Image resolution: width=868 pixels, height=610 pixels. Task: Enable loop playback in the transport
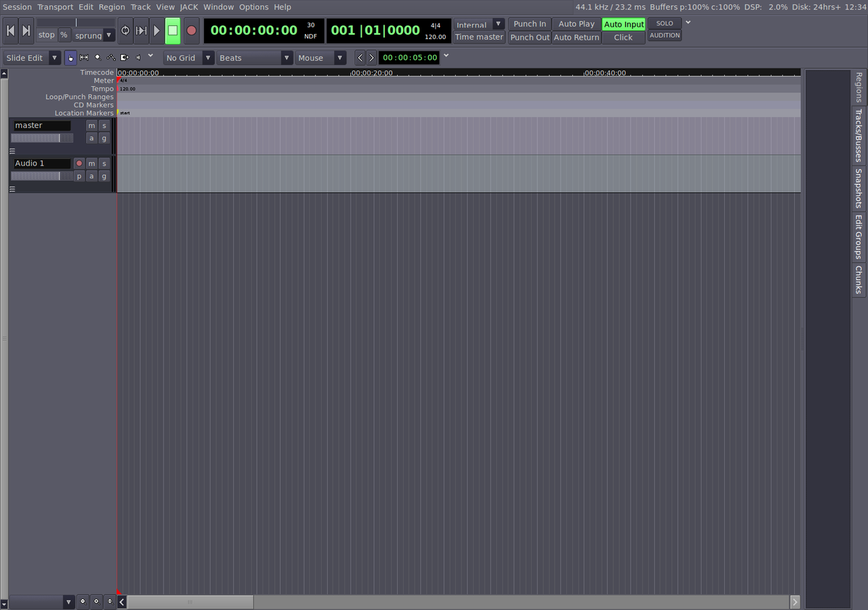pos(124,30)
